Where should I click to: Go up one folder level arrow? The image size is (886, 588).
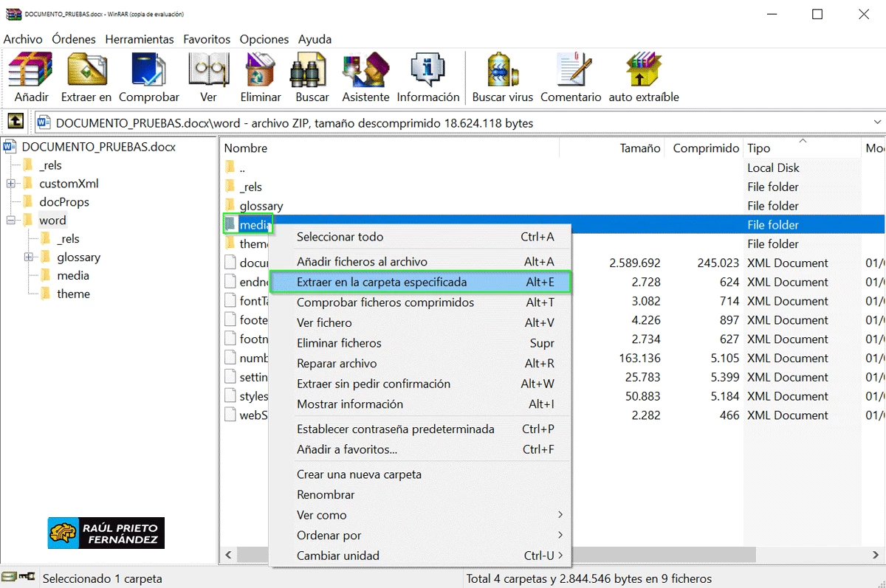(x=16, y=122)
